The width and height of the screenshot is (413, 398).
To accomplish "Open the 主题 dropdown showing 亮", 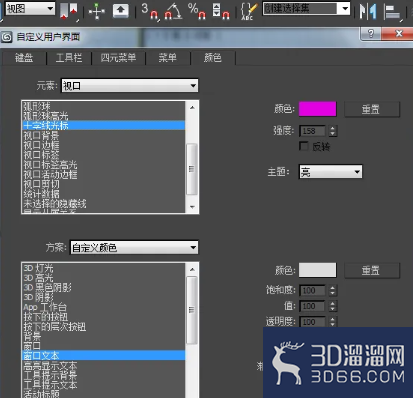I will pos(330,172).
